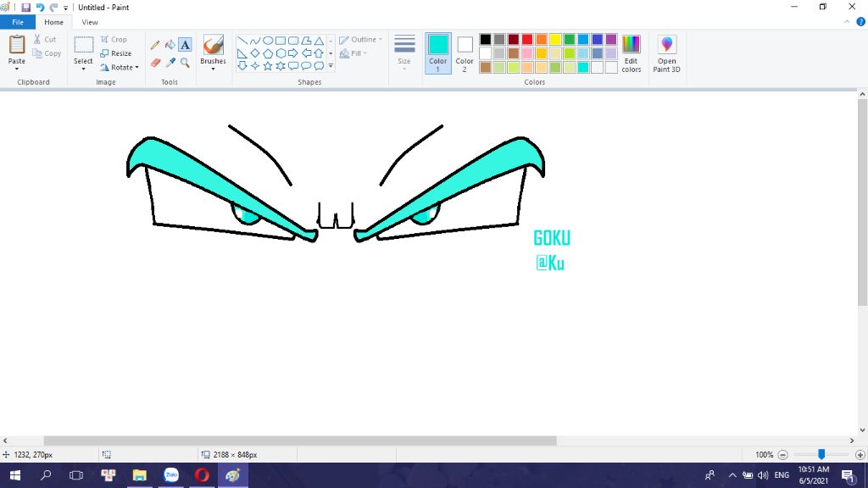868x488 pixels.
Task: Pick the yellow color swatch
Action: tap(555, 39)
